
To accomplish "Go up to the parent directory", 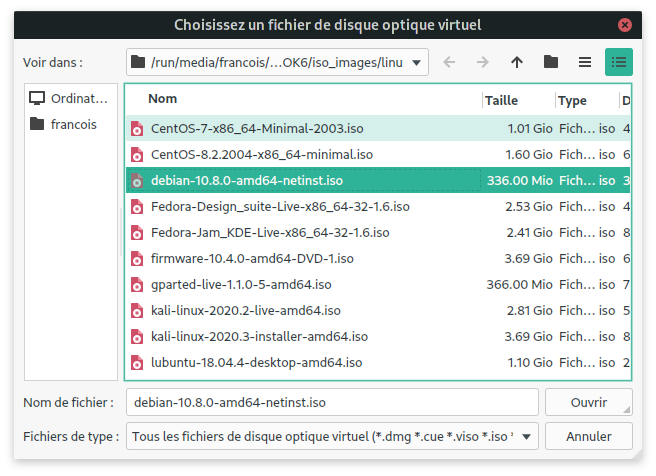I will [517, 62].
